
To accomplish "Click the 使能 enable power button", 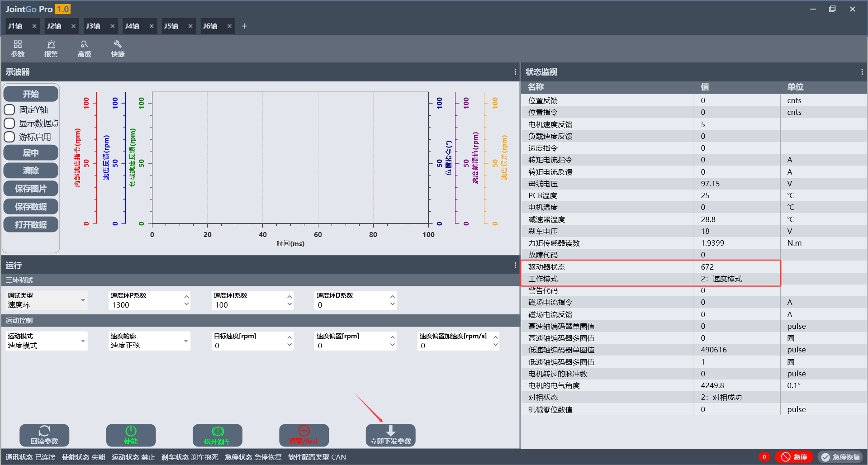I will coord(131,435).
